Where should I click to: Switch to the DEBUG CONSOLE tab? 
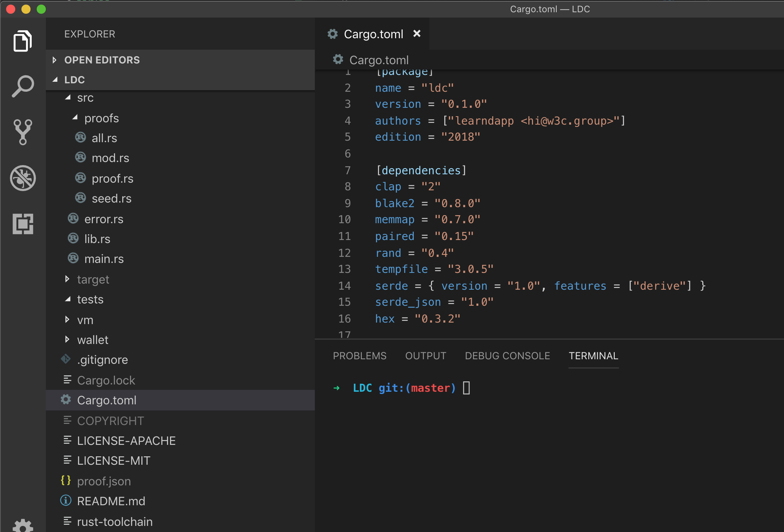507,356
